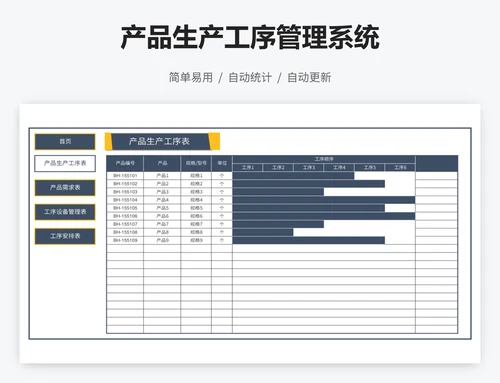Select the 规格3 cell
The width and height of the screenshot is (500, 383).
(x=196, y=192)
